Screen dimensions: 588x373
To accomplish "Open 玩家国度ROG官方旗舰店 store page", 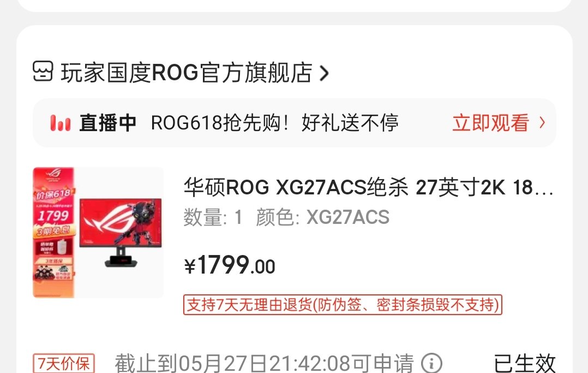I will [187, 73].
